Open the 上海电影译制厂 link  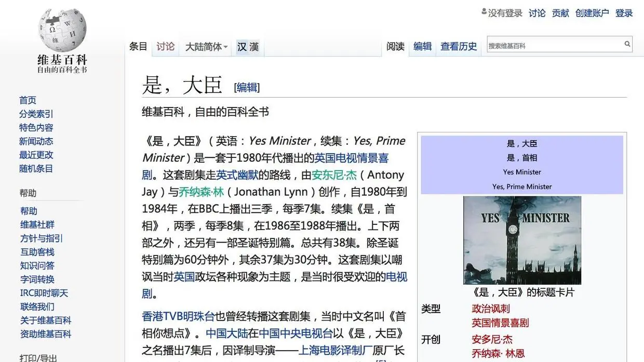pyautogui.click(x=336, y=350)
